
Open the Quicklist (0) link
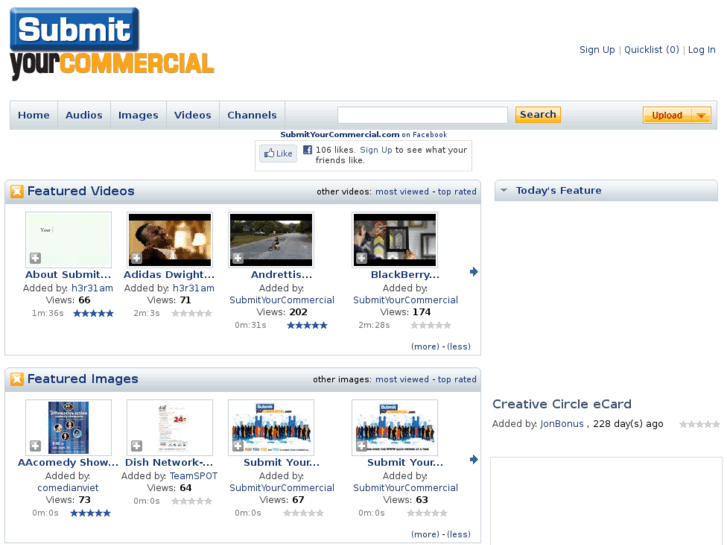(x=651, y=50)
